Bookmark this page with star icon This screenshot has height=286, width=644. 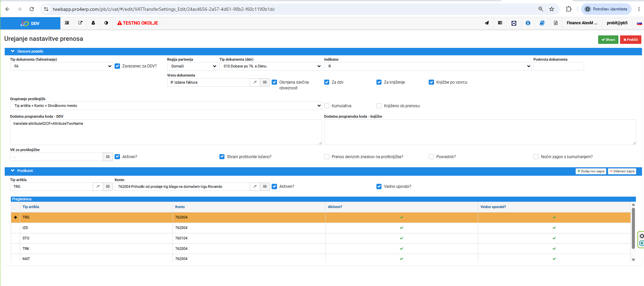coord(552,9)
